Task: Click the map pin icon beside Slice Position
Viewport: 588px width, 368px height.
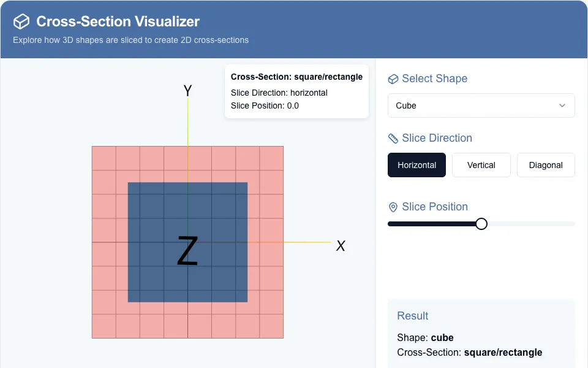Action: 393,207
